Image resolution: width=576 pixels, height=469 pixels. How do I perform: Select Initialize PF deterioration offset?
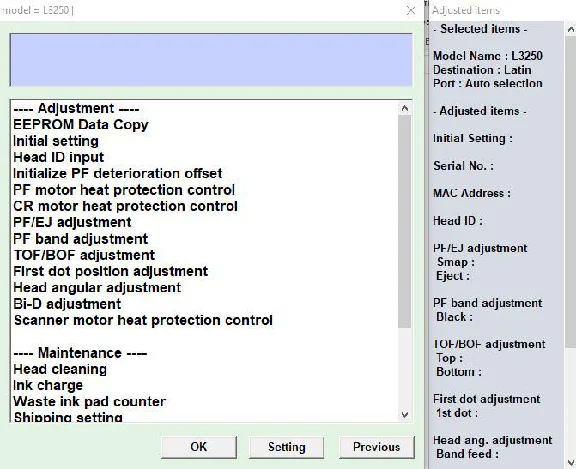click(118, 173)
